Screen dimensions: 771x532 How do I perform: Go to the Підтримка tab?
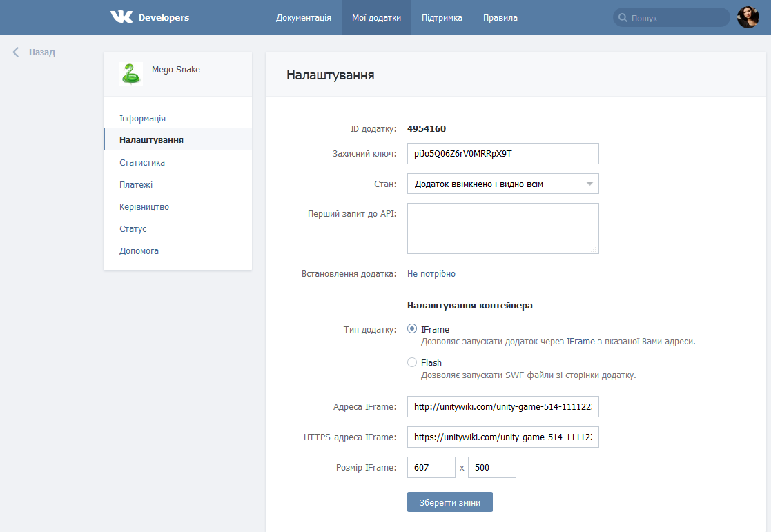(442, 18)
